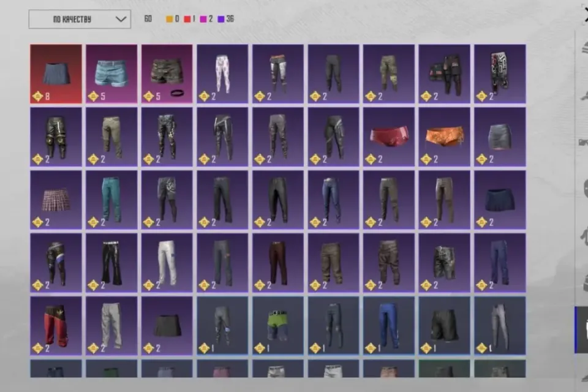Click the chevron arrow in the sort box

click(121, 19)
